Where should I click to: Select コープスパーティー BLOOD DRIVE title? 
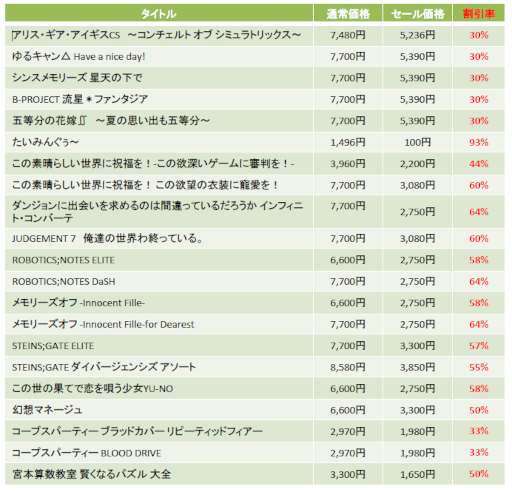click(87, 453)
